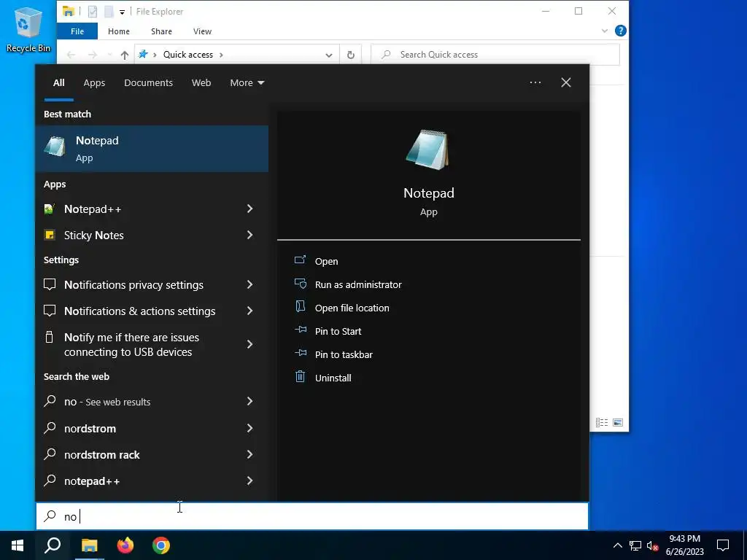Click File Explorer up arrow button
The height and width of the screenshot is (560, 747).
(124, 55)
